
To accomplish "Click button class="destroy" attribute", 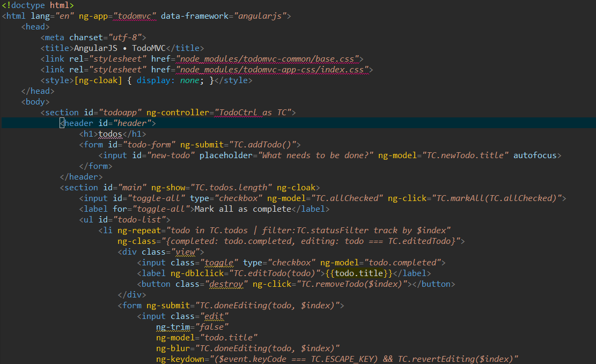I will [x=212, y=284].
